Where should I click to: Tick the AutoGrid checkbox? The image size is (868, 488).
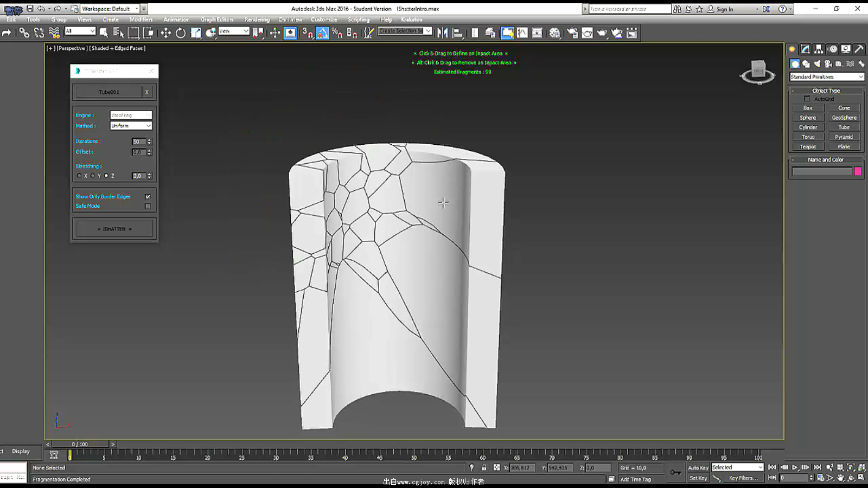point(807,99)
